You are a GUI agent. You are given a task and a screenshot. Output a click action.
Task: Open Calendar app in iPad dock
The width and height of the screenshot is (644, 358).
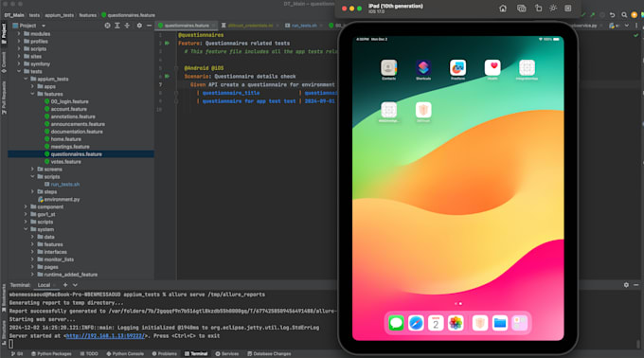coord(436,323)
